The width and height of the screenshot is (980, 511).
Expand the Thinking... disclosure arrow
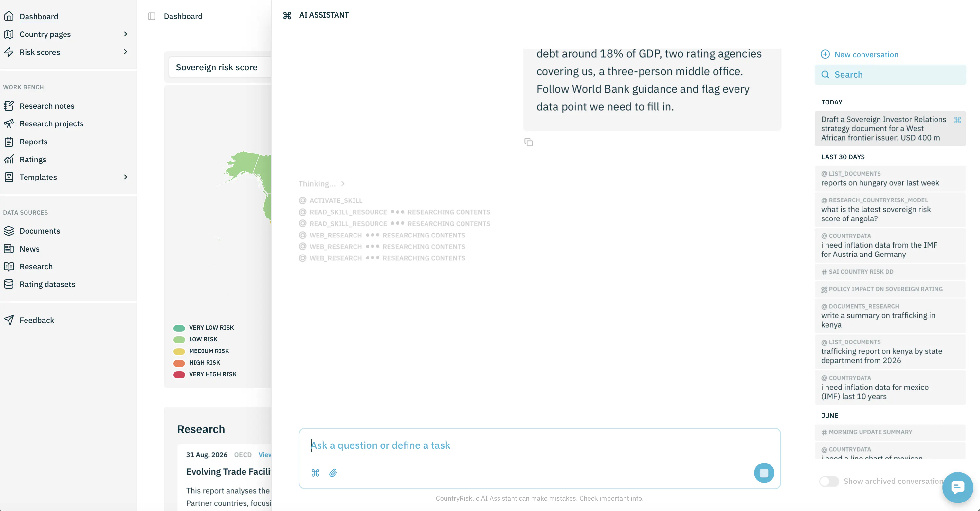[x=343, y=183]
